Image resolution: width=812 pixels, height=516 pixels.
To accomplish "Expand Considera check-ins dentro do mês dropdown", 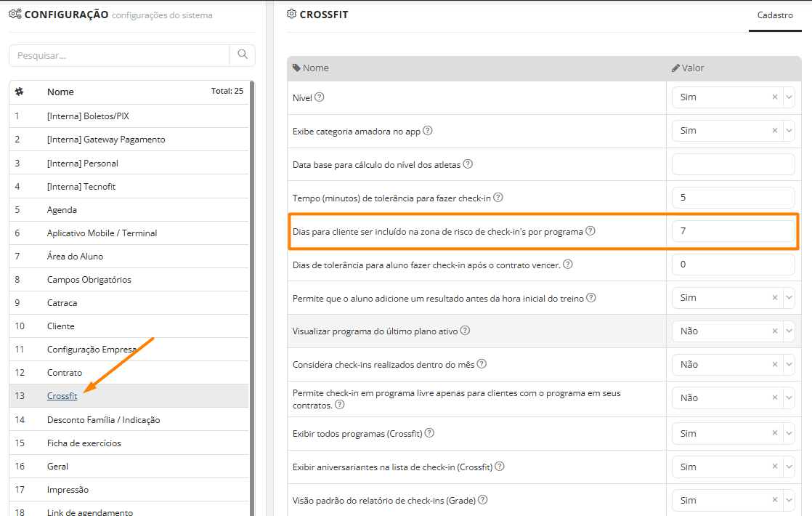I will click(x=789, y=364).
